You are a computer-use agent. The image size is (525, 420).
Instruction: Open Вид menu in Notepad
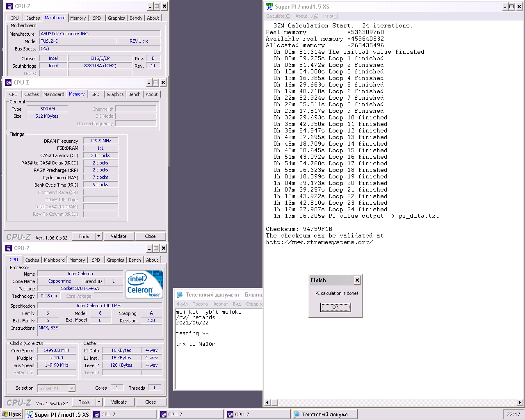point(237,304)
